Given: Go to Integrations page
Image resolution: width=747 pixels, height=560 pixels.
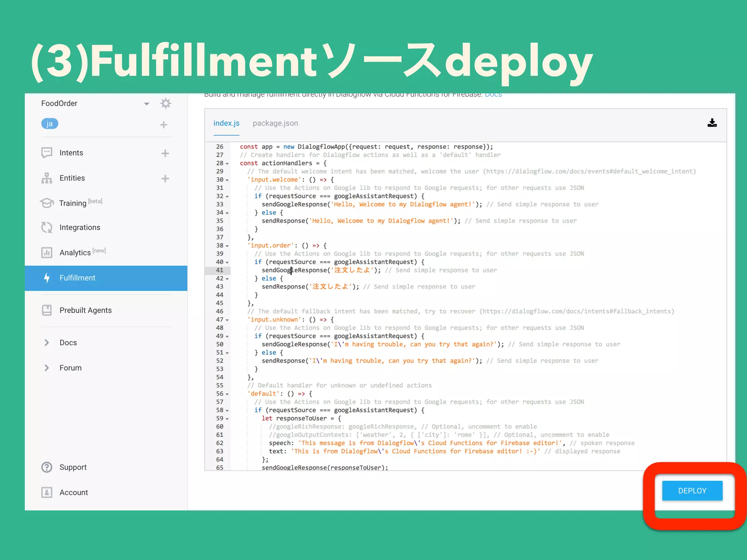Looking at the screenshot, I should click(x=80, y=227).
